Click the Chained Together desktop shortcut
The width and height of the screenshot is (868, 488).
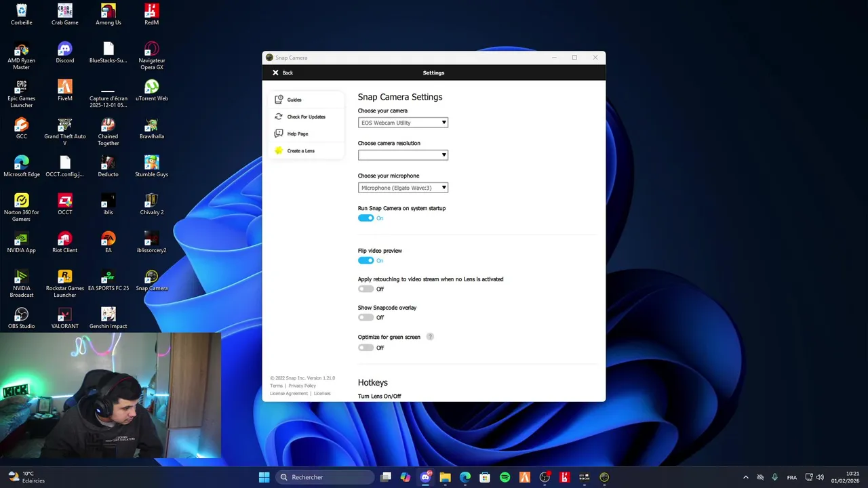pyautogui.click(x=108, y=131)
